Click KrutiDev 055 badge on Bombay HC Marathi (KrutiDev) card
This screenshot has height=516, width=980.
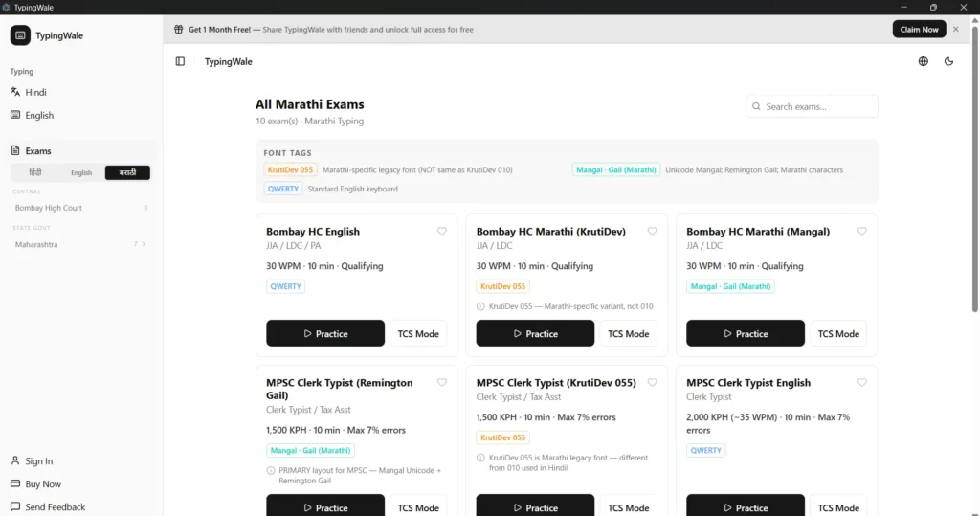click(x=502, y=286)
